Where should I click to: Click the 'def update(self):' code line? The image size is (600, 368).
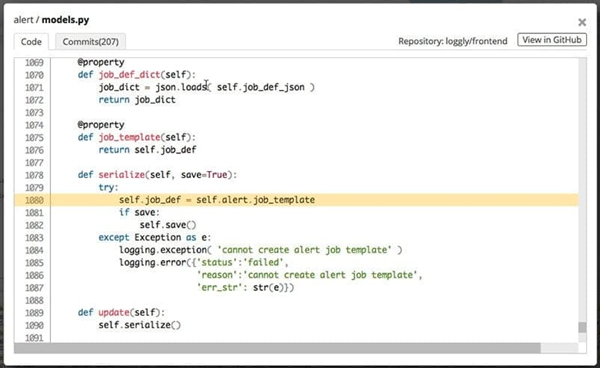[x=121, y=313]
